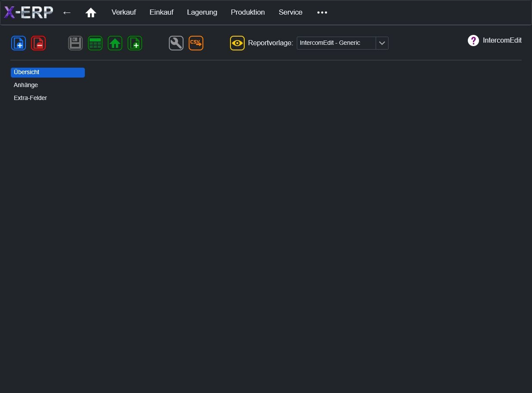Create new record with blue document-plus icon
The height and width of the screenshot is (393, 532).
19,43
